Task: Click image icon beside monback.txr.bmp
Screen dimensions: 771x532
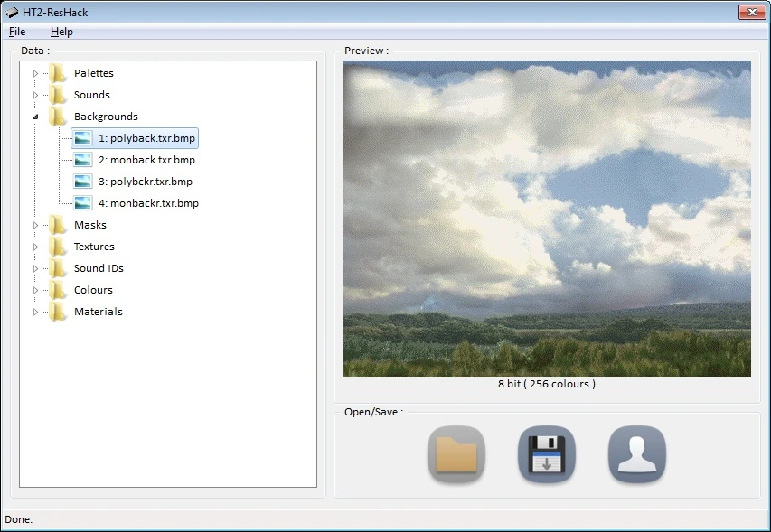Action: (82, 160)
